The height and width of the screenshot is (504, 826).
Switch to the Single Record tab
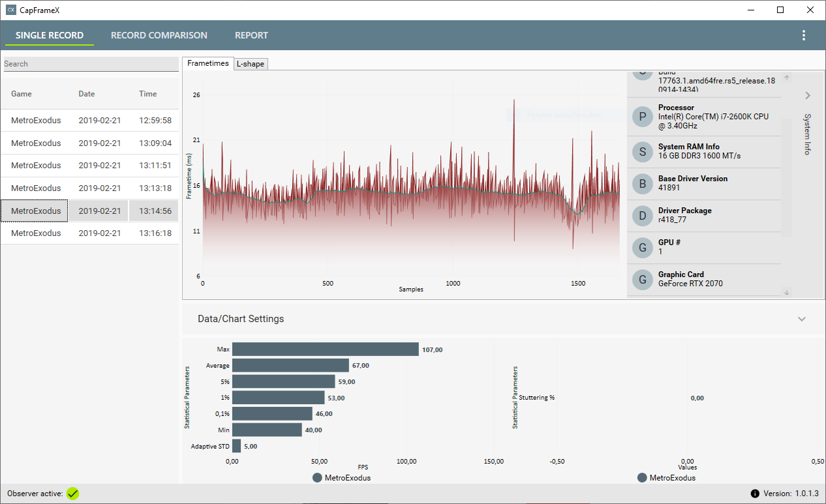[50, 35]
